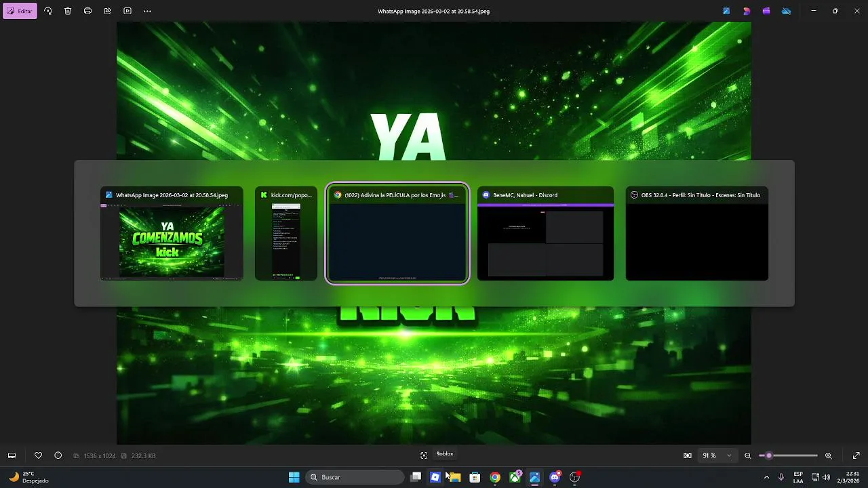Open OBS Studio from the taskbar

(x=575, y=477)
